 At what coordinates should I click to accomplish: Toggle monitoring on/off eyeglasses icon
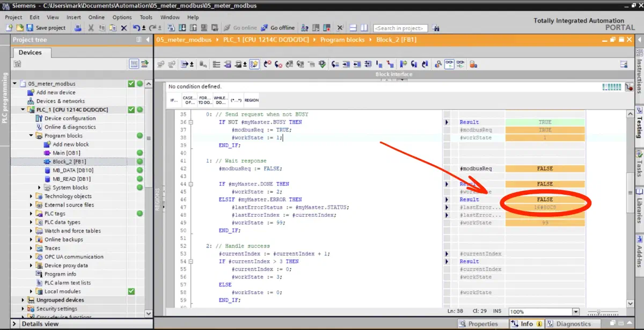tap(449, 64)
